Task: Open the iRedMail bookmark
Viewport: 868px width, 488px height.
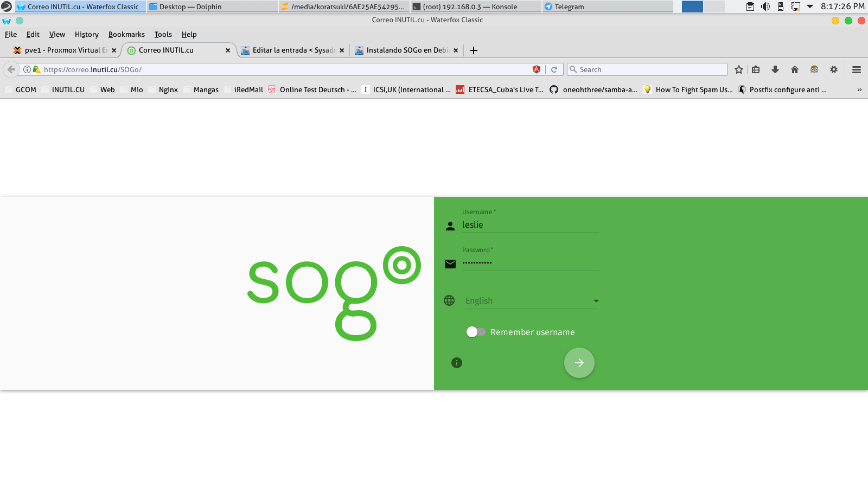Action: coord(244,90)
